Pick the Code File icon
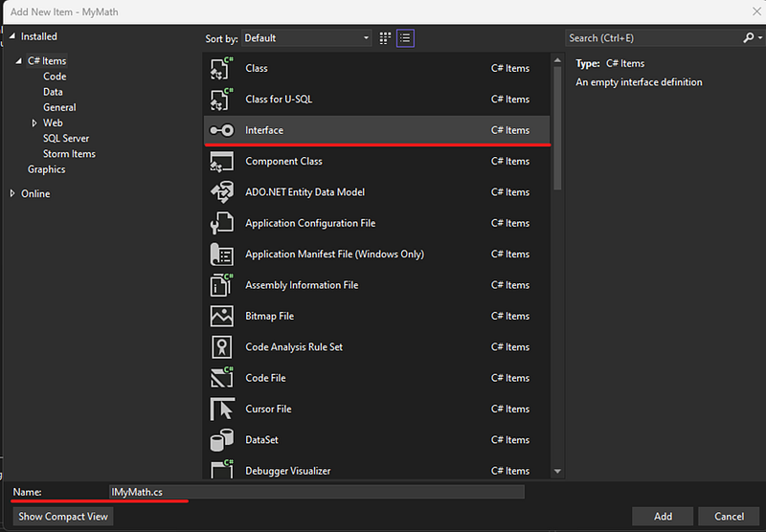Image resolution: width=766 pixels, height=532 pixels. click(222, 378)
